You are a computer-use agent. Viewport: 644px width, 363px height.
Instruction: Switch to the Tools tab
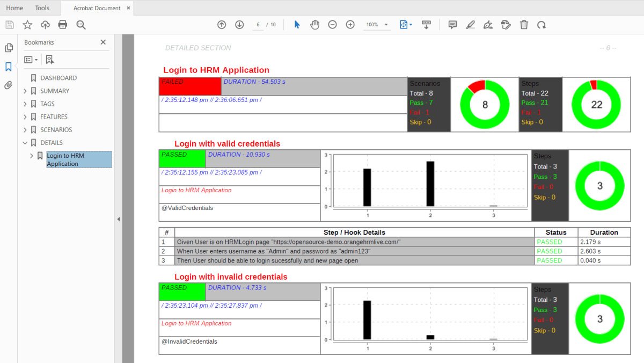[x=42, y=8]
